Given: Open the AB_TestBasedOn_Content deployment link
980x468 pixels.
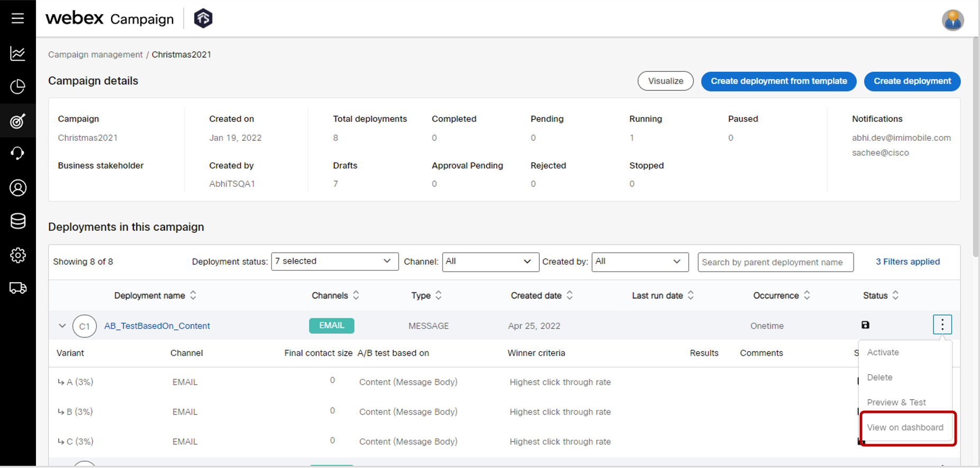Looking at the screenshot, I should pos(157,326).
